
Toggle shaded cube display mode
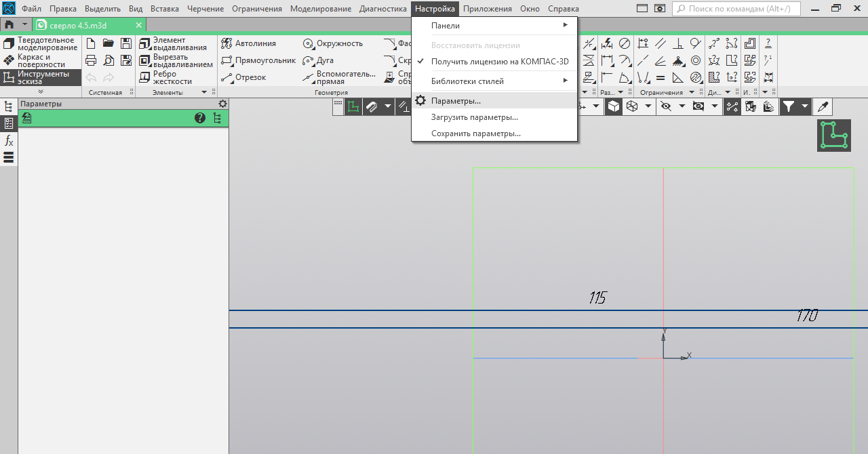614,106
